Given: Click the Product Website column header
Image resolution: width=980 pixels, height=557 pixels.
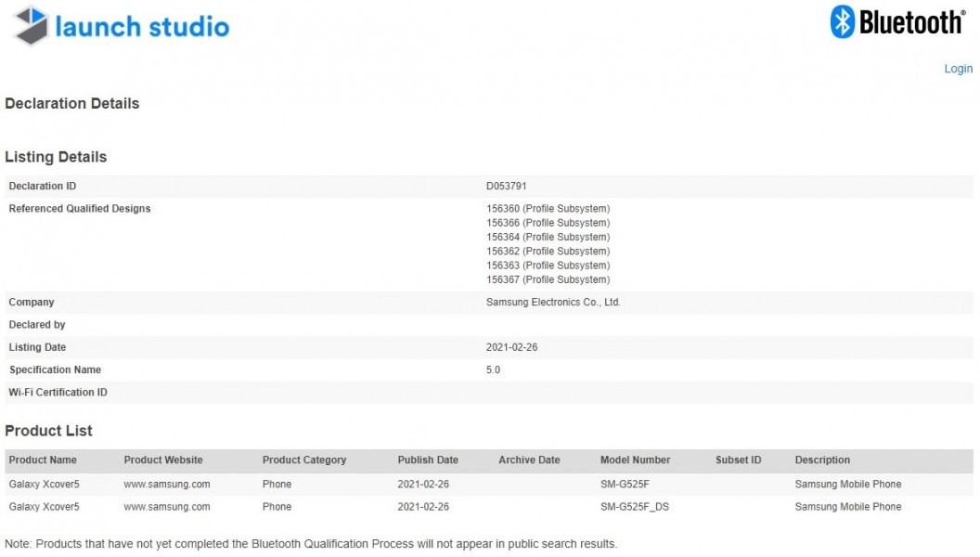Looking at the screenshot, I should (x=163, y=460).
